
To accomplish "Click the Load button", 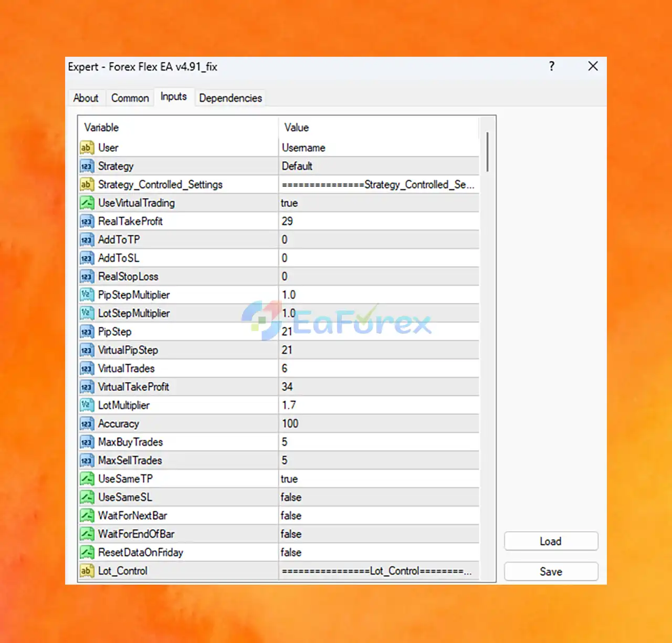I will [x=551, y=541].
